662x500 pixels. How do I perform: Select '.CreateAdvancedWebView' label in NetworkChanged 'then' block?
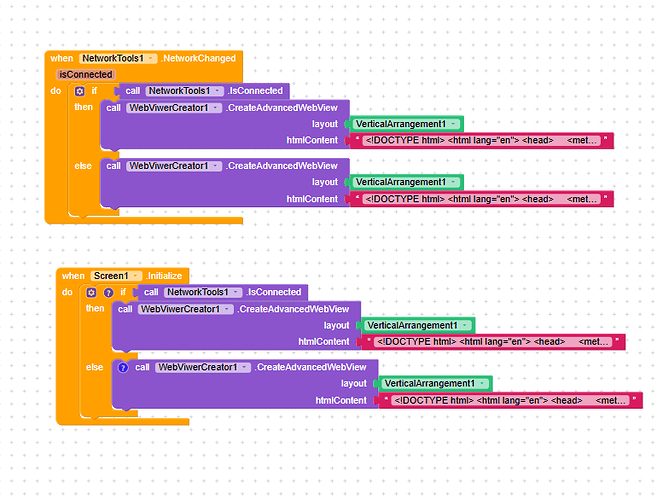click(x=282, y=108)
